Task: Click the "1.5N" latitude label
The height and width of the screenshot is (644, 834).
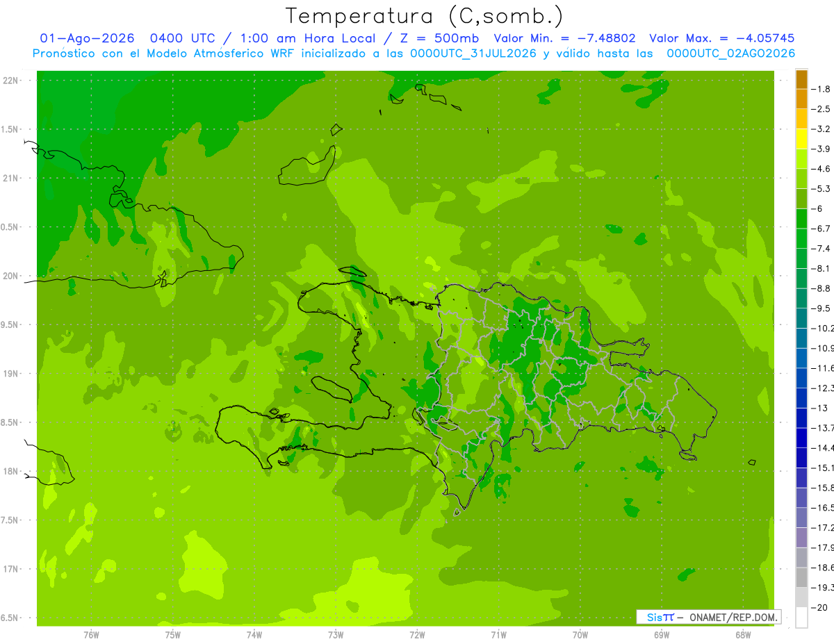Action: pyautogui.click(x=10, y=129)
